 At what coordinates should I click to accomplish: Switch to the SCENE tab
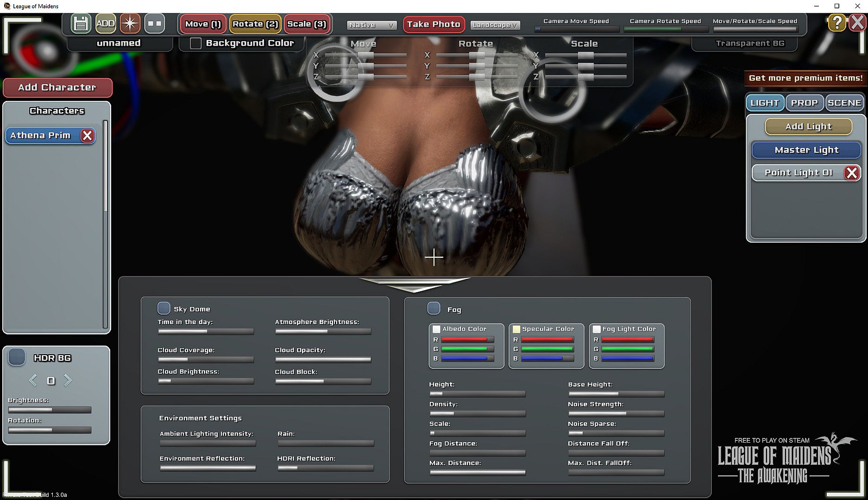[x=844, y=103]
